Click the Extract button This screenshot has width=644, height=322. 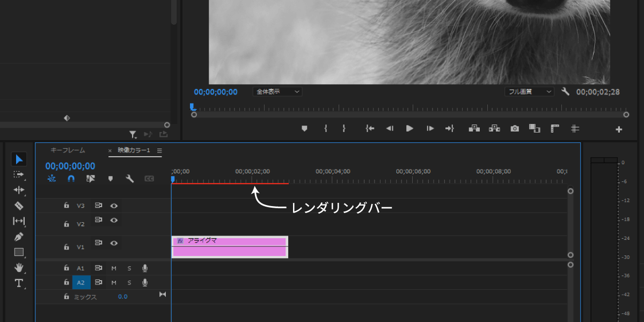(494, 128)
